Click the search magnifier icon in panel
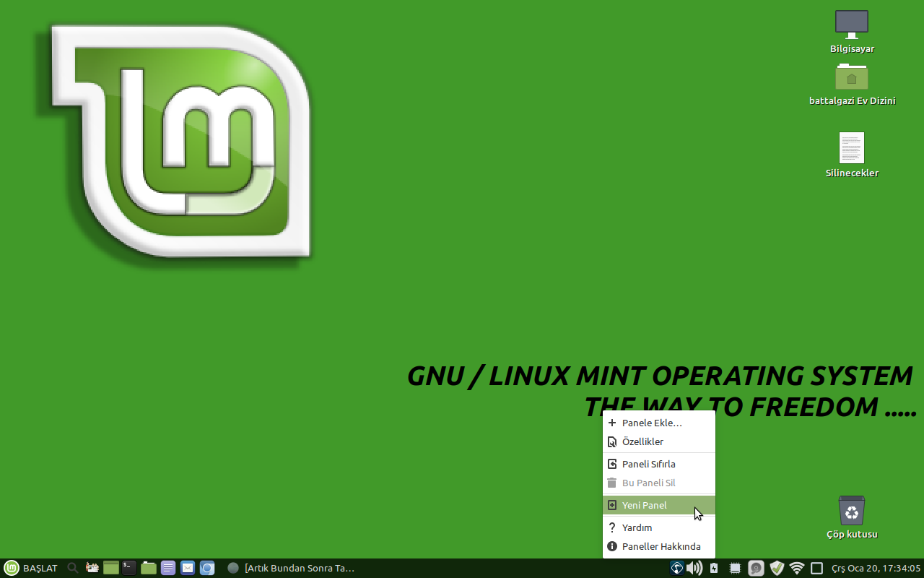Viewport: 924px width, 578px height. [x=73, y=568]
